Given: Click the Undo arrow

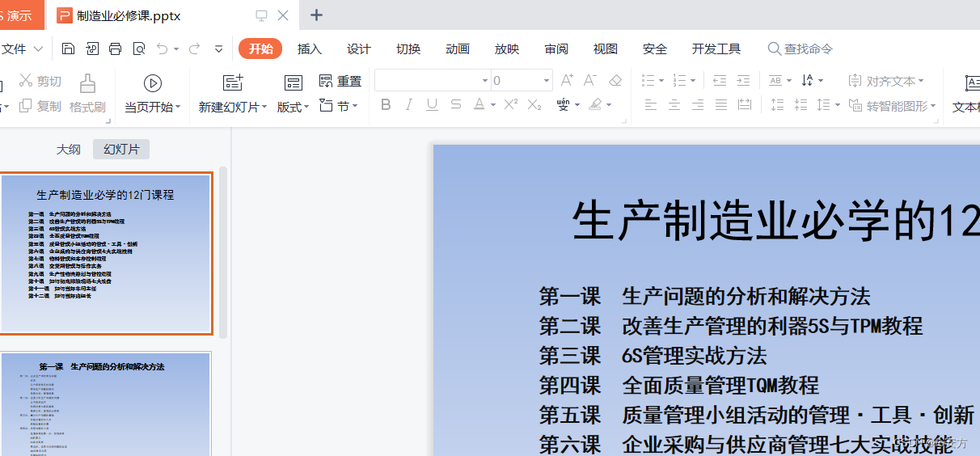Looking at the screenshot, I should pyautogui.click(x=163, y=49).
